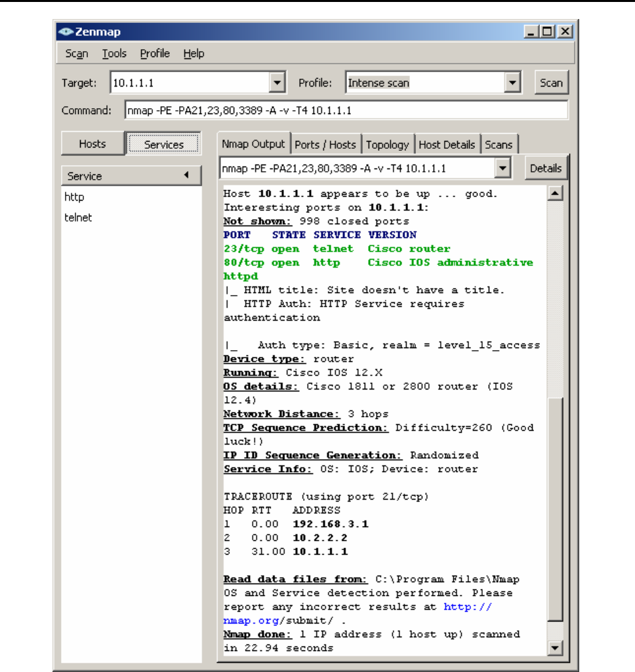Open the Topology tab
Screen dimensions: 635x672
click(x=387, y=145)
